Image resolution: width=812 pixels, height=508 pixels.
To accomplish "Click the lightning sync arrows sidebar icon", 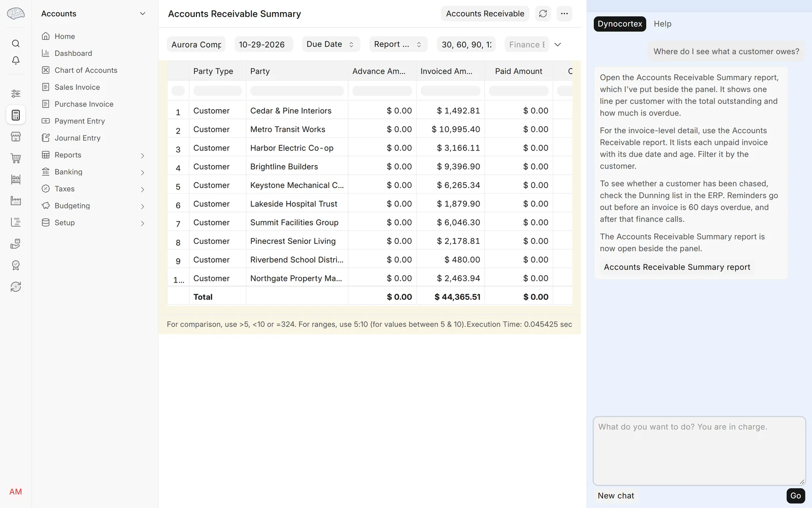I will click(x=16, y=287).
